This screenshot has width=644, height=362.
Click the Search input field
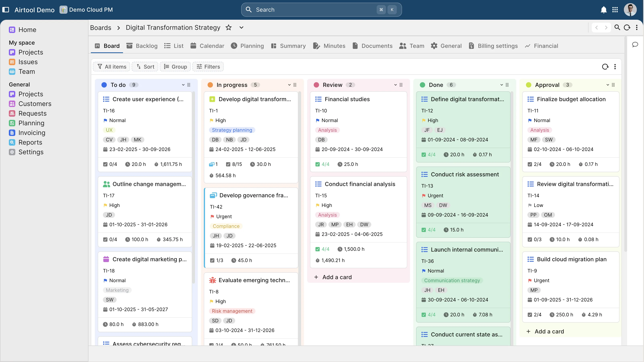(321, 10)
